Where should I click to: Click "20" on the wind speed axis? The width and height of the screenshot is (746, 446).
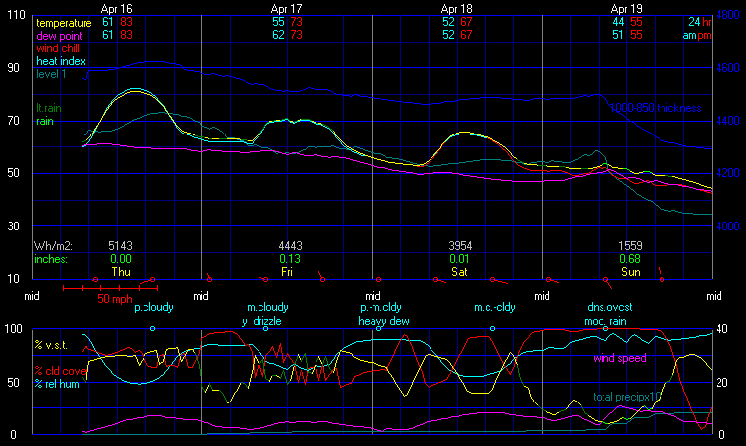point(722,383)
